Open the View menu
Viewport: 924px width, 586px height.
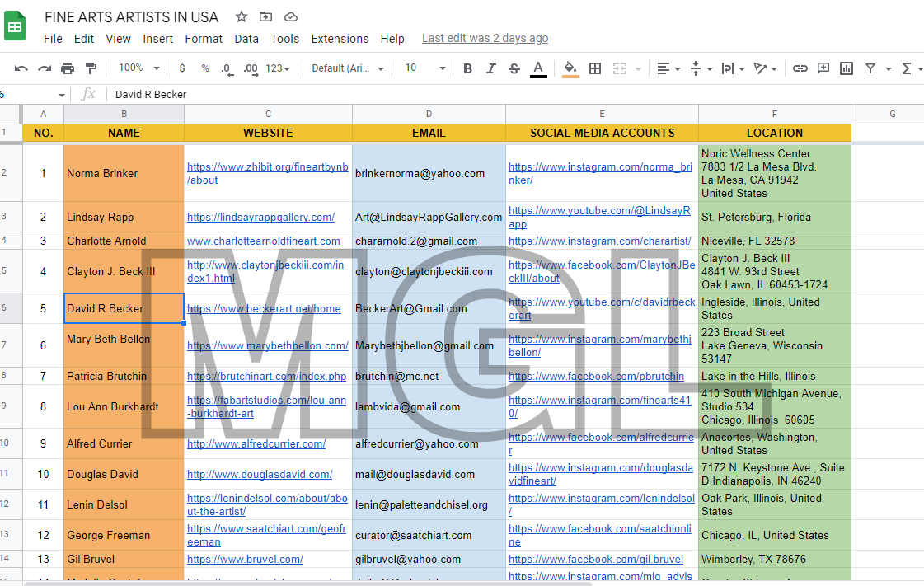pos(119,39)
